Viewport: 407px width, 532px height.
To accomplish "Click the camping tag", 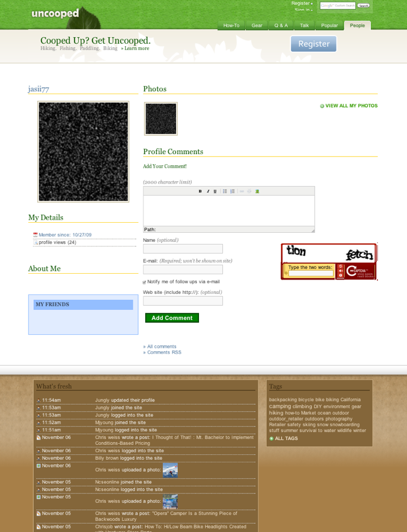I will tap(280, 406).
